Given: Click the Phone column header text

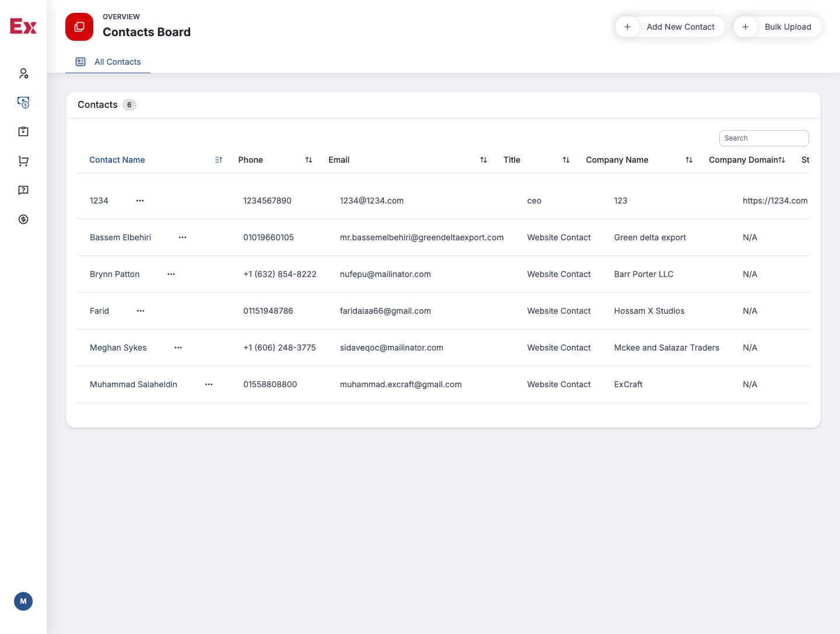Looking at the screenshot, I should (251, 160).
